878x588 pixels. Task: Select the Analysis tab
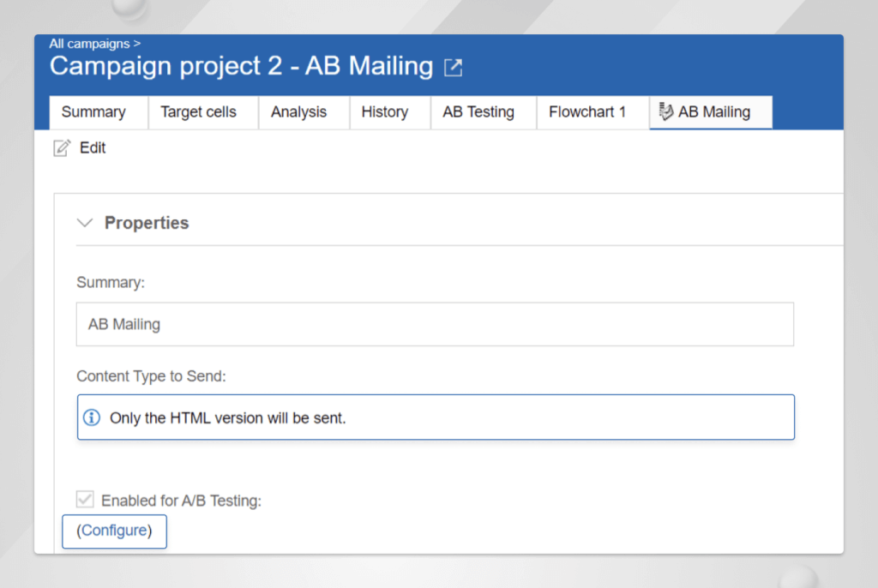click(298, 111)
